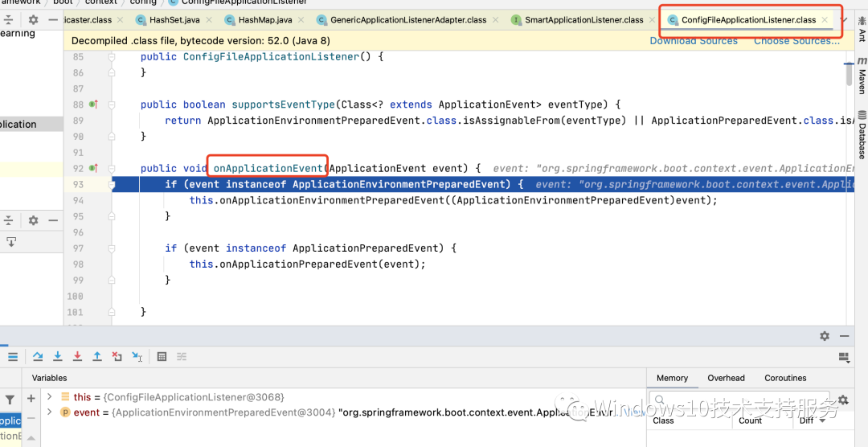Click the Show Execution Point icon
The width and height of the screenshot is (868, 447).
click(x=13, y=357)
